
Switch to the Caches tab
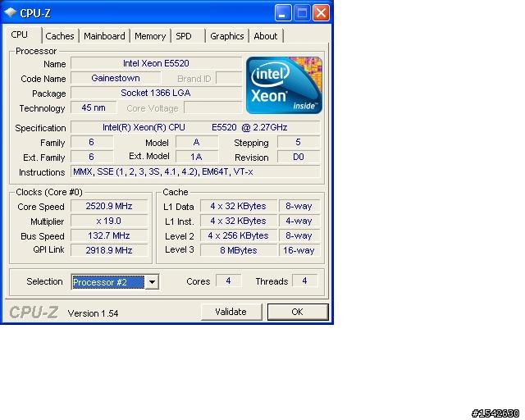60,36
